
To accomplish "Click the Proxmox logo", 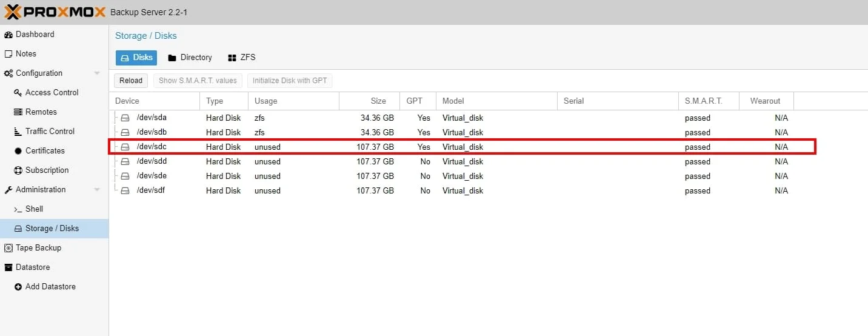I will pos(55,12).
